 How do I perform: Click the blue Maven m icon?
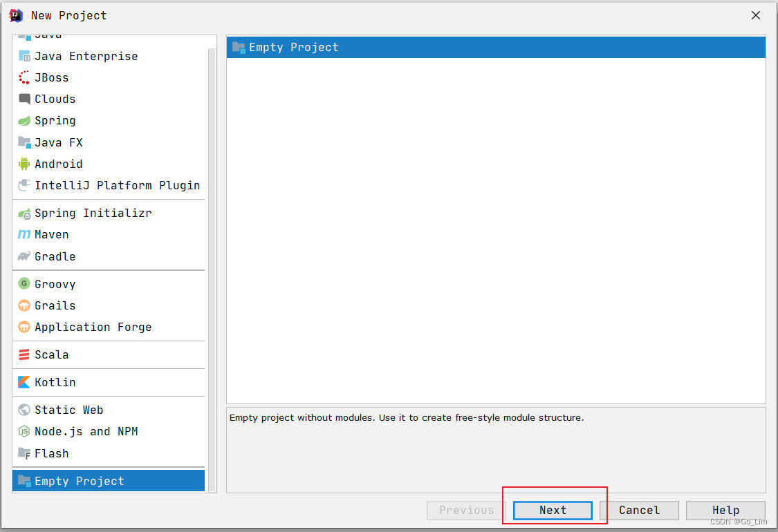pos(24,234)
